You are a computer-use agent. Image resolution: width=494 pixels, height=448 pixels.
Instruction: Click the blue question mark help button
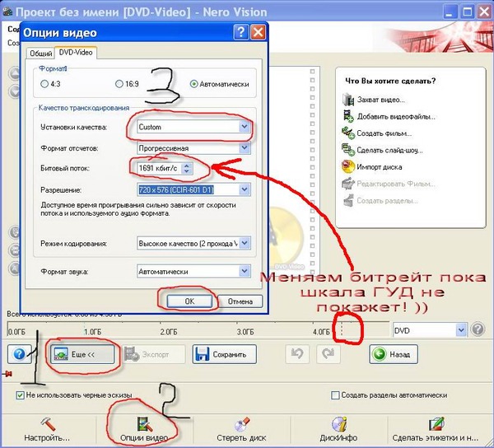pos(19,354)
